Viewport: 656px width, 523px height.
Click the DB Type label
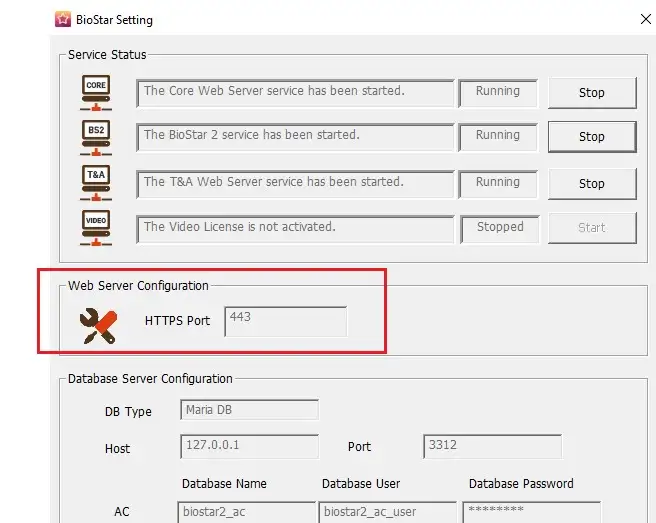click(x=128, y=412)
